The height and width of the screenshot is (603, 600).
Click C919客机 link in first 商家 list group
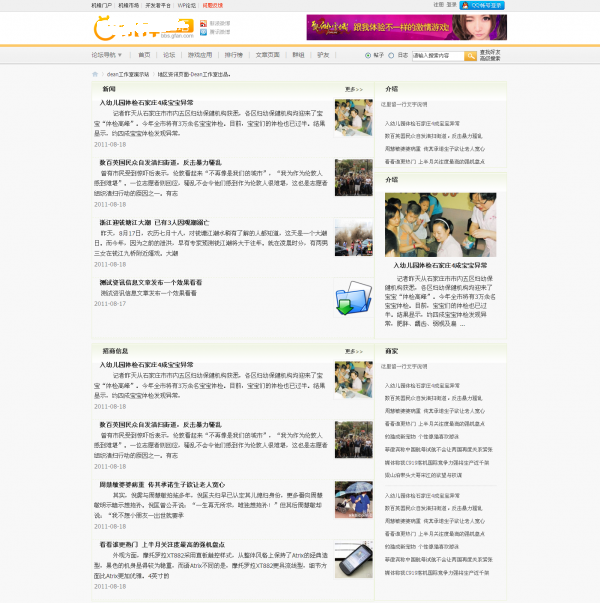[x=437, y=463]
